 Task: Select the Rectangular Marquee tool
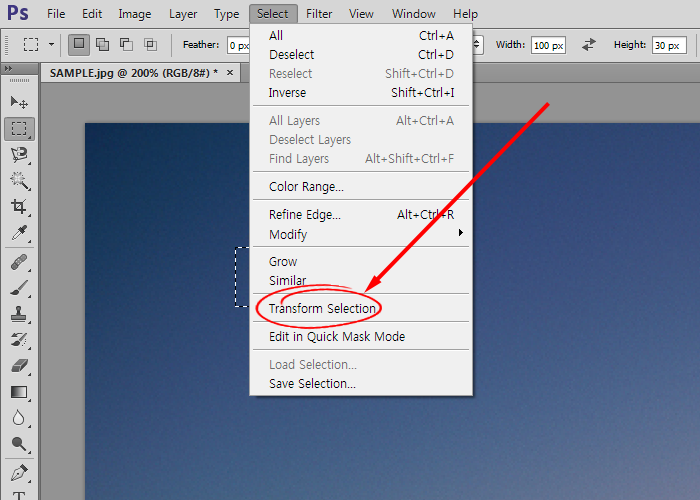coord(19,129)
